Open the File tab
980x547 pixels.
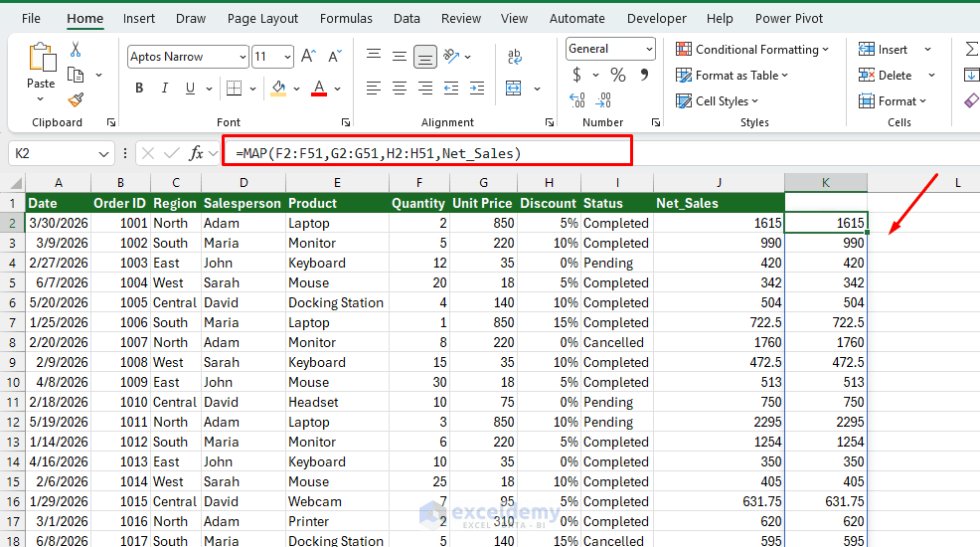(31, 19)
